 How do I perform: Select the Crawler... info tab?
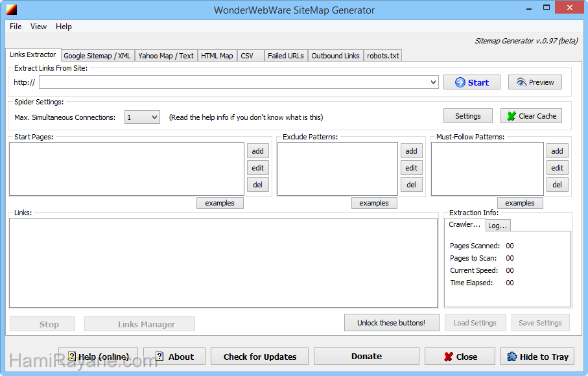click(x=465, y=224)
